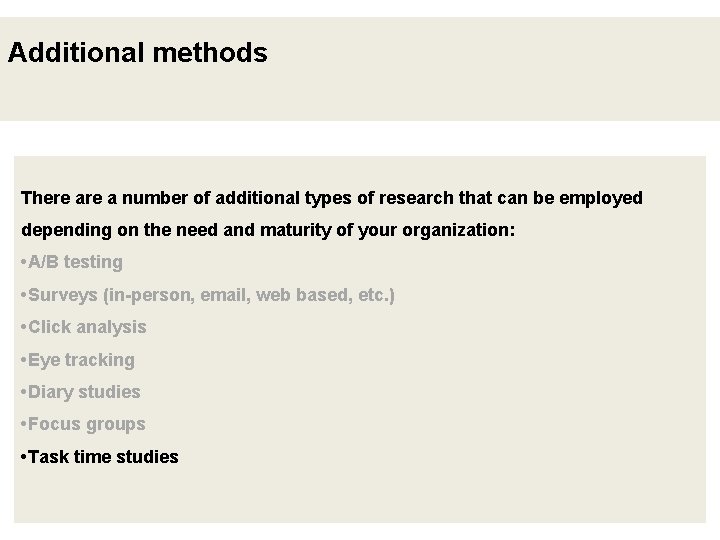The width and height of the screenshot is (720, 540).
Task: Click the word 'employed' ending the first line
Action: 603,198
